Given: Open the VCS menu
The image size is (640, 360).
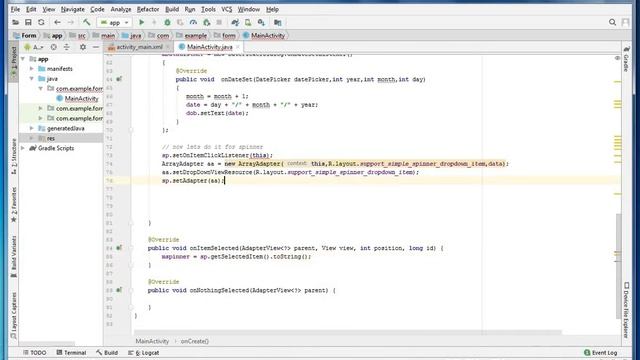Looking at the screenshot, I should click(x=227, y=9).
